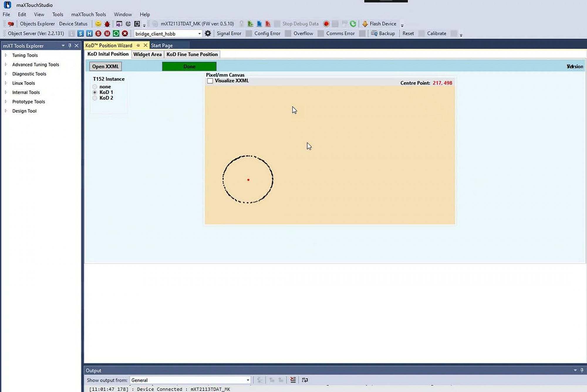Open the Device Status view
Screen dimensions: 587x392
pyautogui.click(x=73, y=24)
